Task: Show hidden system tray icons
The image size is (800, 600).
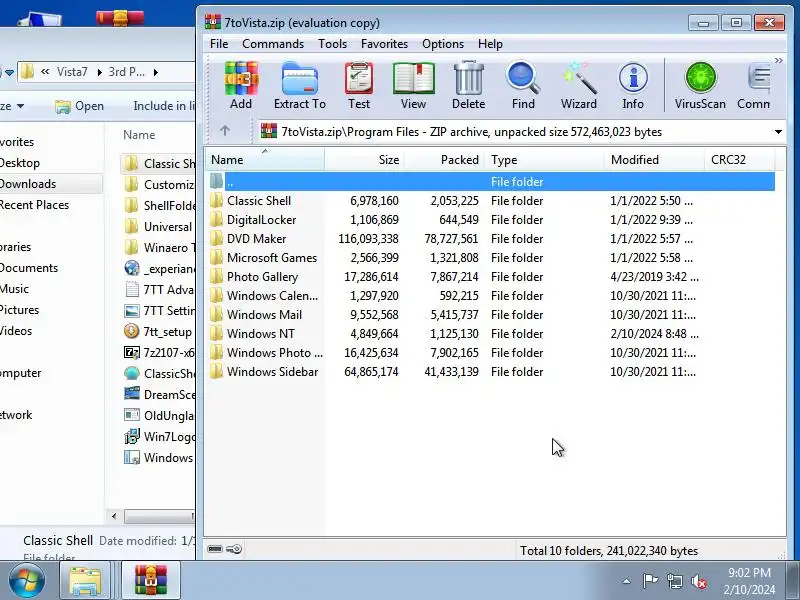Action: click(x=627, y=581)
